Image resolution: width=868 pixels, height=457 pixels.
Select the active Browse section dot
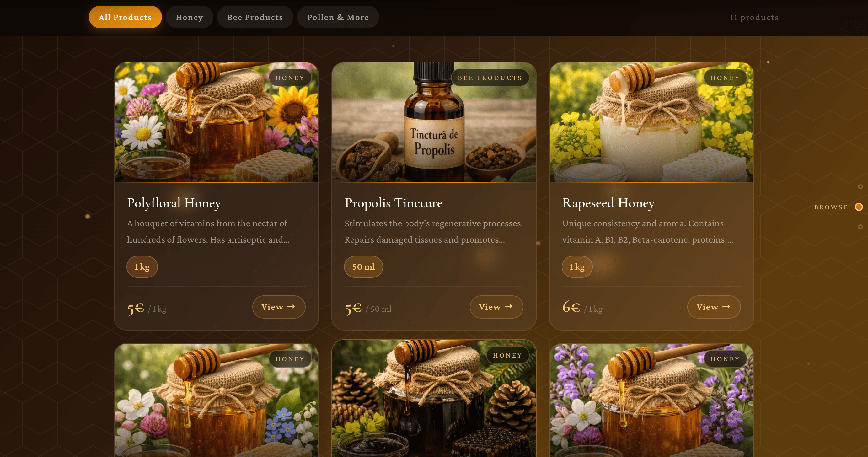click(859, 207)
